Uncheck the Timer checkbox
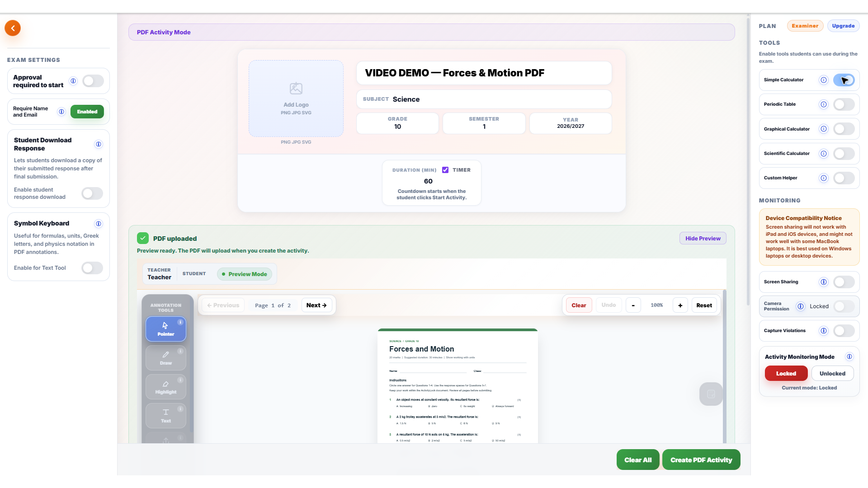 point(445,170)
